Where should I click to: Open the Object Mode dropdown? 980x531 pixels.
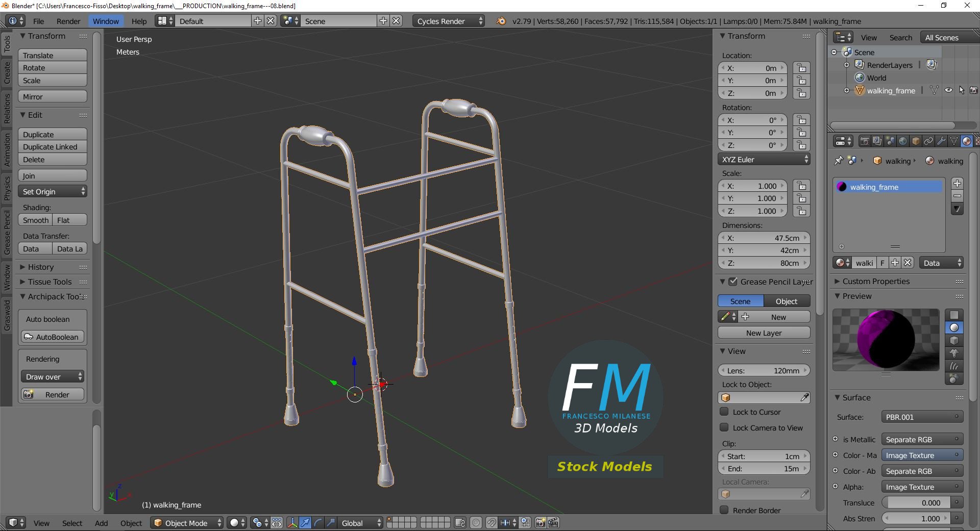pyautogui.click(x=187, y=523)
